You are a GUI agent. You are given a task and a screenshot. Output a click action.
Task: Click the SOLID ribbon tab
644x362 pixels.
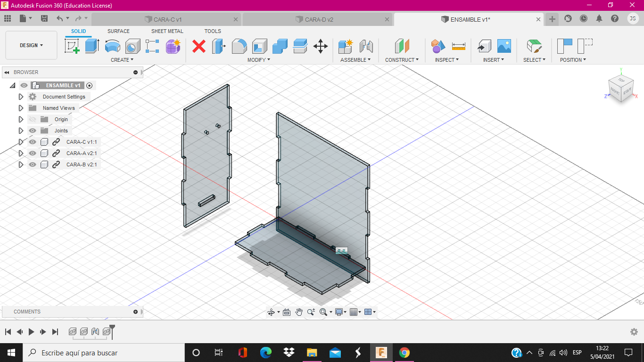[x=79, y=31]
